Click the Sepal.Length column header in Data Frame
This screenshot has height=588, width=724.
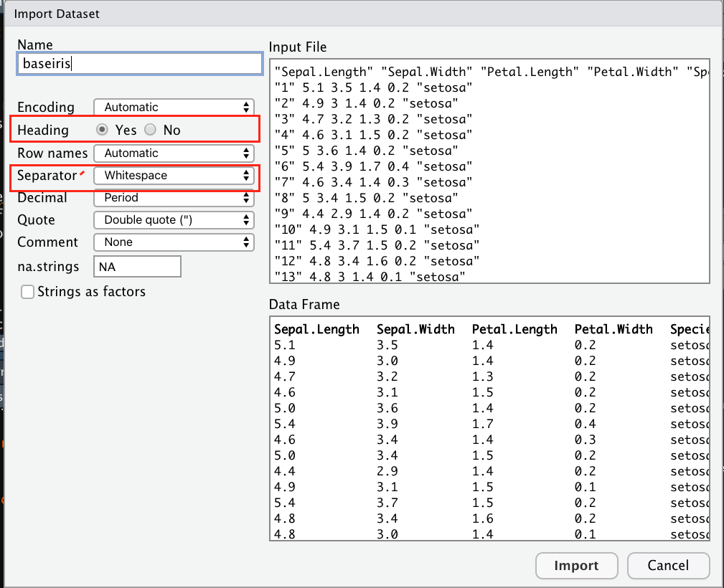[316, 330]
